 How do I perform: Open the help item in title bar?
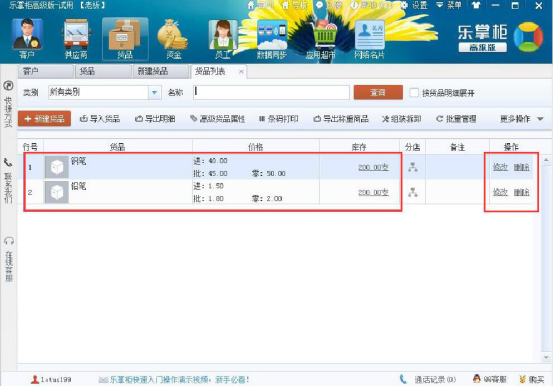371,5
